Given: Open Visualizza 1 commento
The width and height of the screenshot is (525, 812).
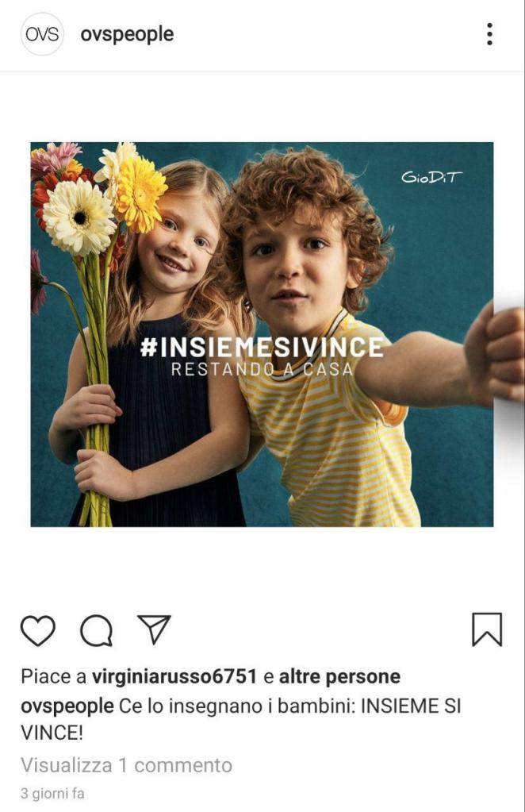Looking at the screenshot, I should tap(127, 765).
